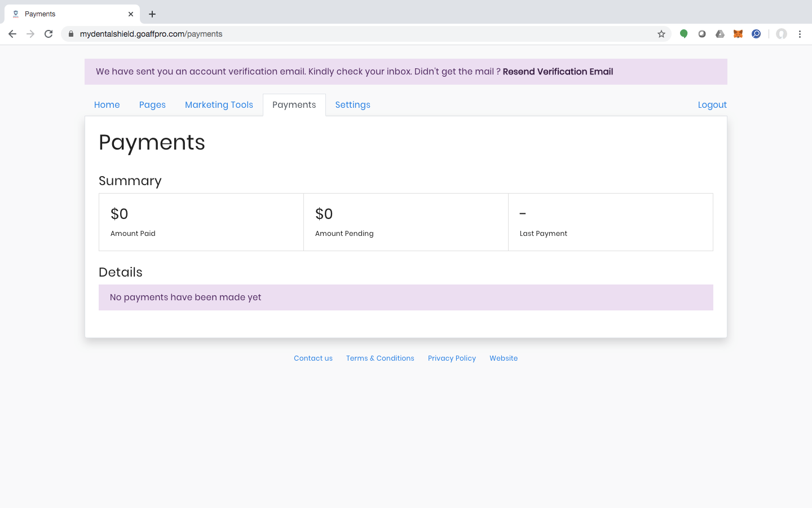The width and height of the screenshot is (812, 508).
Task: Go to the Marketing Tools tab
Action: pyautogui.click(x=219, y=105)
